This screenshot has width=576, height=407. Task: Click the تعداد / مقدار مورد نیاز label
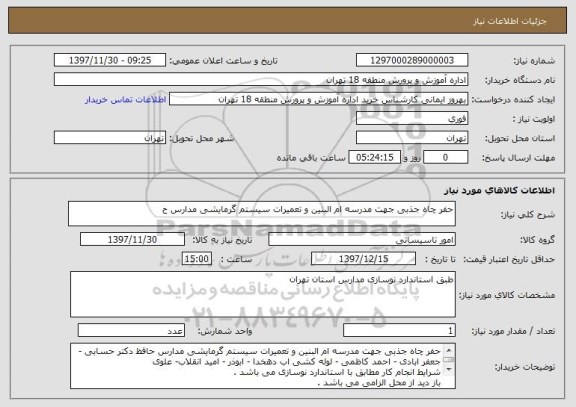point(513,331)
